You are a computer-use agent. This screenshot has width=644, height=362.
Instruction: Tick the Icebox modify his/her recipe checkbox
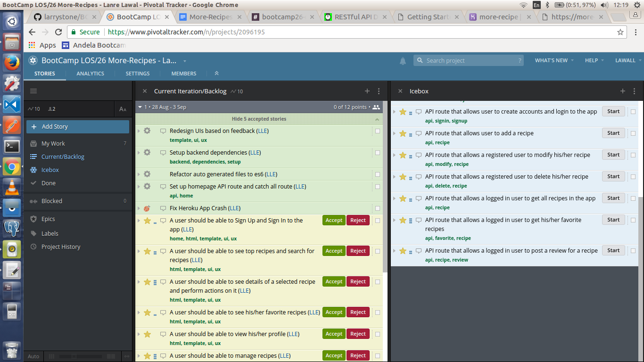633,155
